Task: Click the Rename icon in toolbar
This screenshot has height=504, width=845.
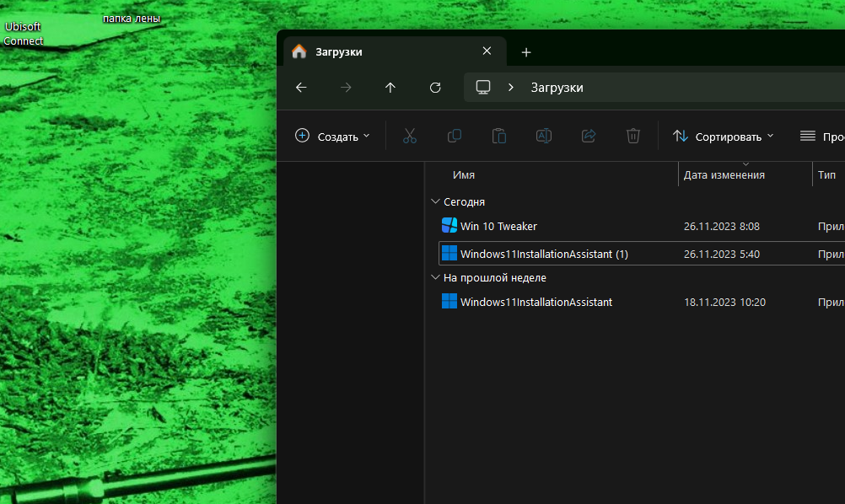Action: pos(544,136)
